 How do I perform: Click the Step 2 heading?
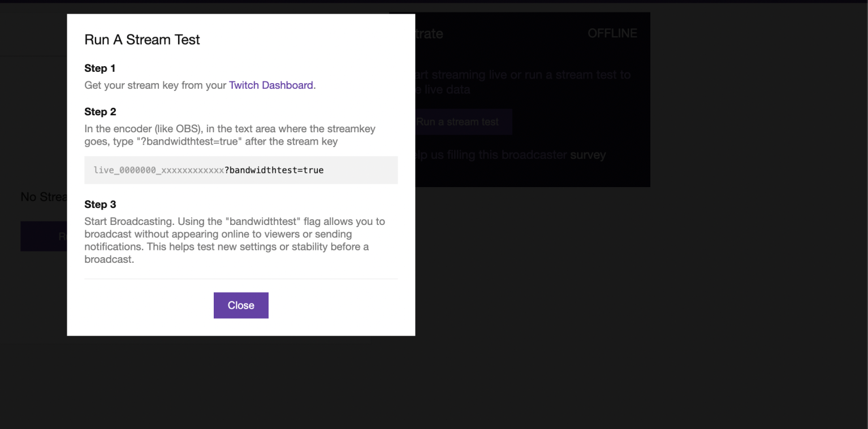pyautogui.click(x=100, y=112)
